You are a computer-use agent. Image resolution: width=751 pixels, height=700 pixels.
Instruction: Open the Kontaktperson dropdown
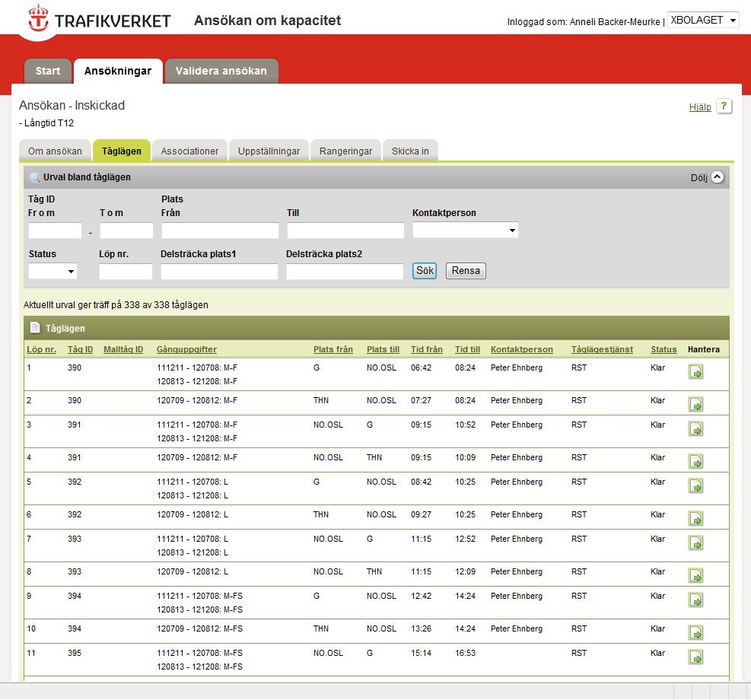[465, 231]
